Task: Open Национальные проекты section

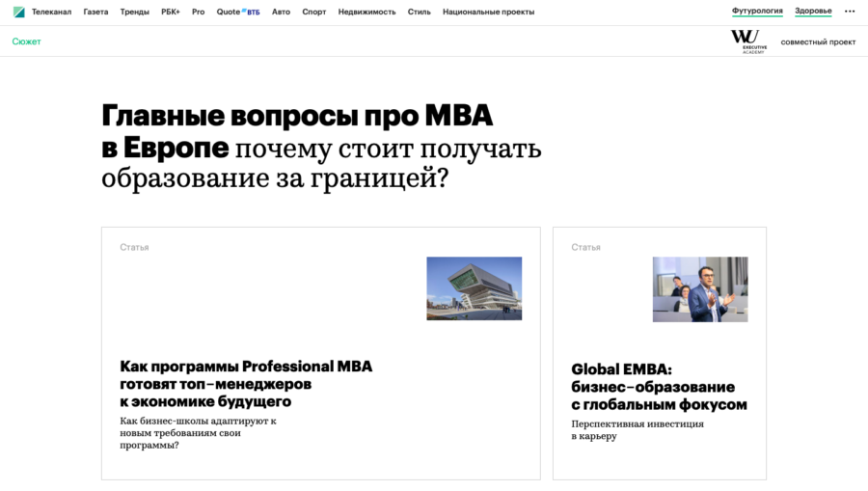Action: [x=488, y=12]
